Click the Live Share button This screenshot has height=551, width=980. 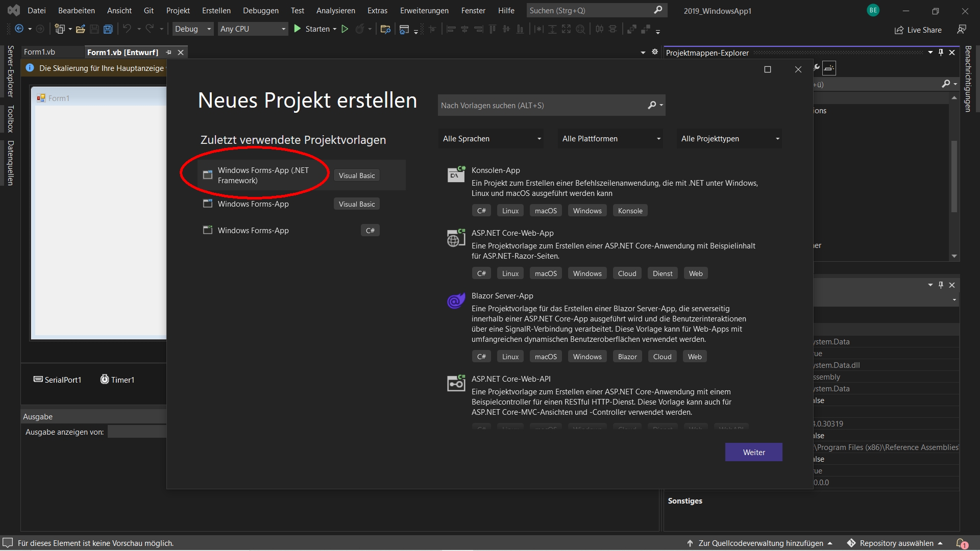918,30
